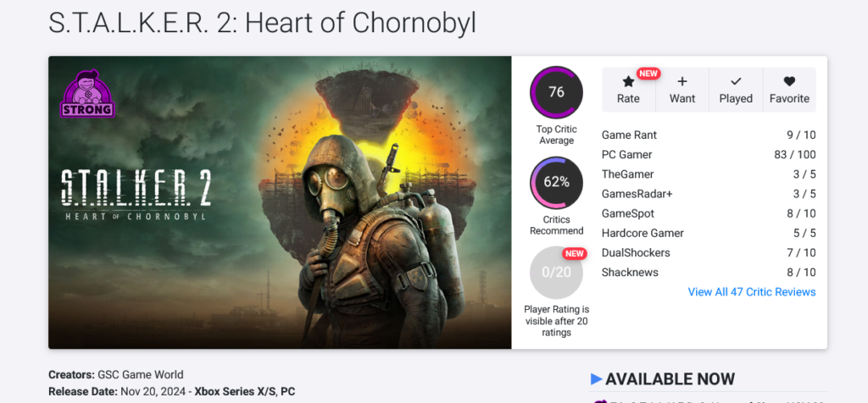
Task: Click the star Rate icon
Action: pyautogui.click(x=628, y=82)
